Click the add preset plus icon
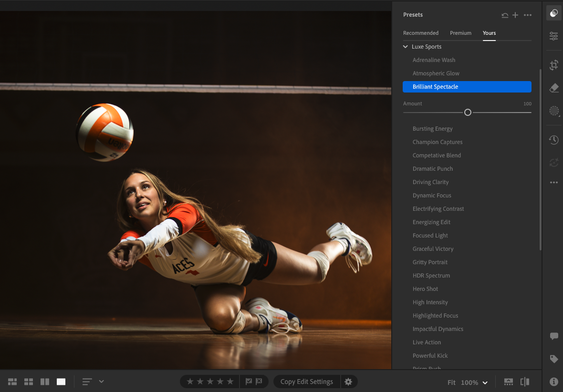 (515, 15)
